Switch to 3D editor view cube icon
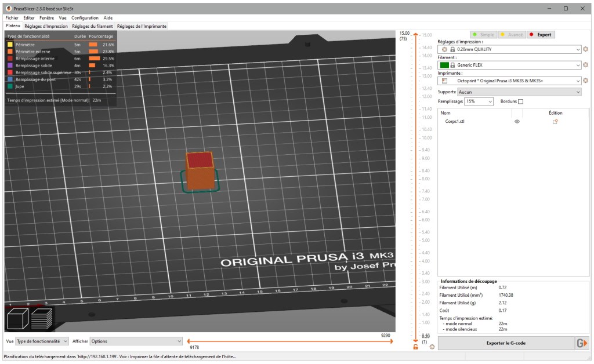The width and height of the screenshot is (594, 364). pos(17,319)
